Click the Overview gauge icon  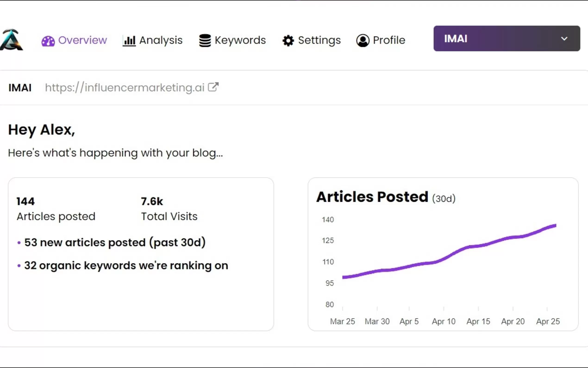[48, 41]
